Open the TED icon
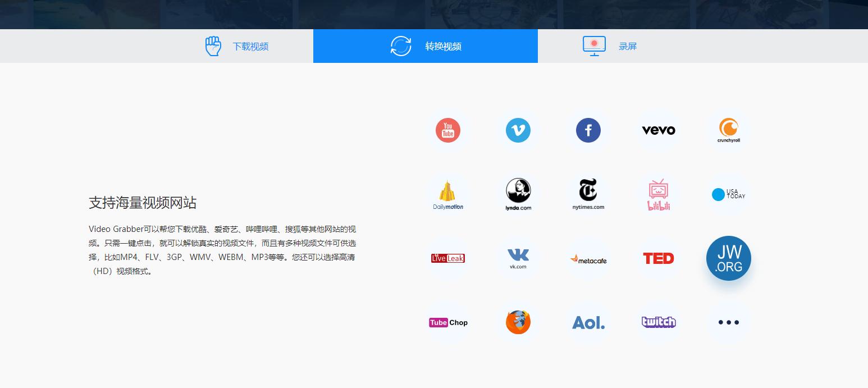 click(x=658, y=258)
